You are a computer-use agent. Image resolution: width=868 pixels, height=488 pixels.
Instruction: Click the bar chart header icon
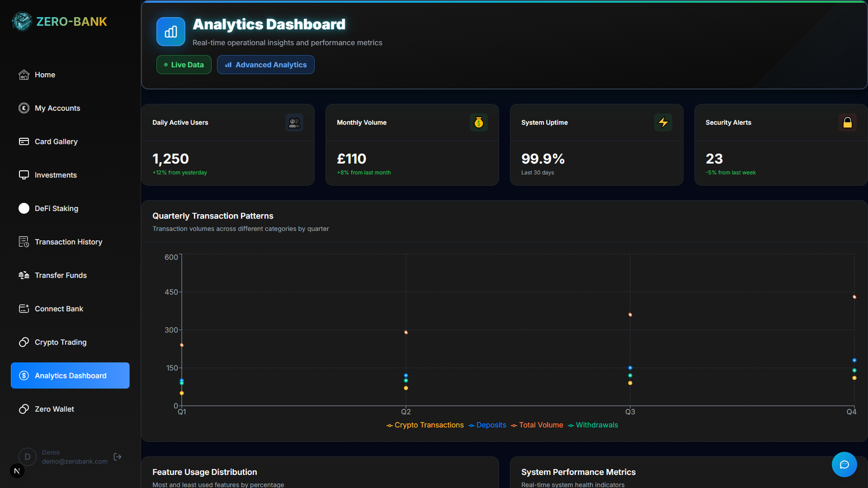click(171, 32)
